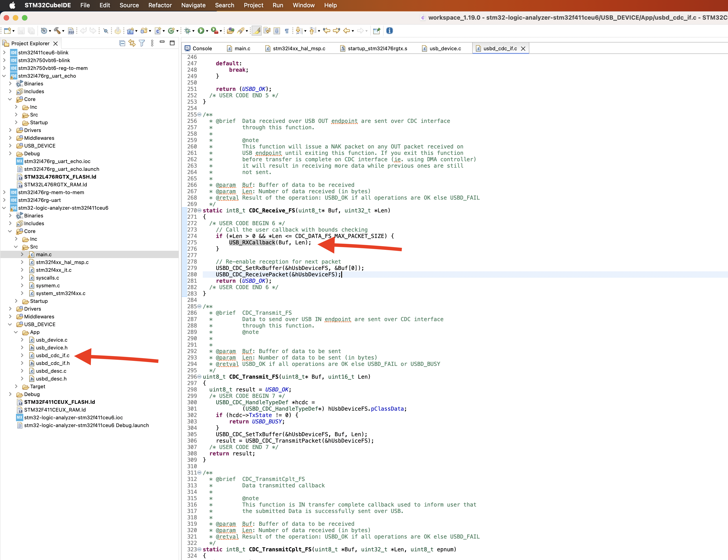Click line number 280 in editor gutter
The image size is (728, 560).
[x=192, y=274]
